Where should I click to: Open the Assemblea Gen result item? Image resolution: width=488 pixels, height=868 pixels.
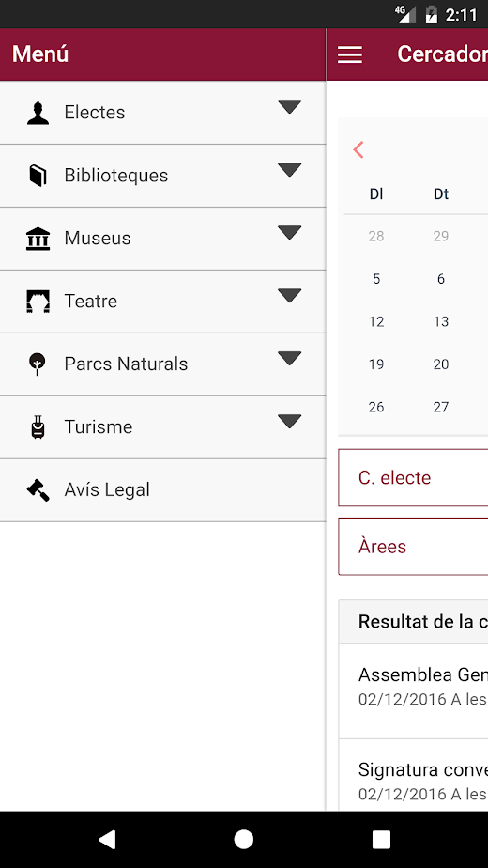pos(413,690)
